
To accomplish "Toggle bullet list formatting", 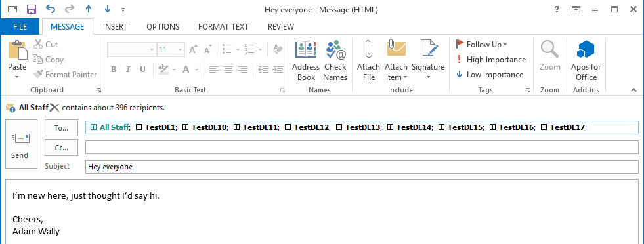I will [226, 49].
